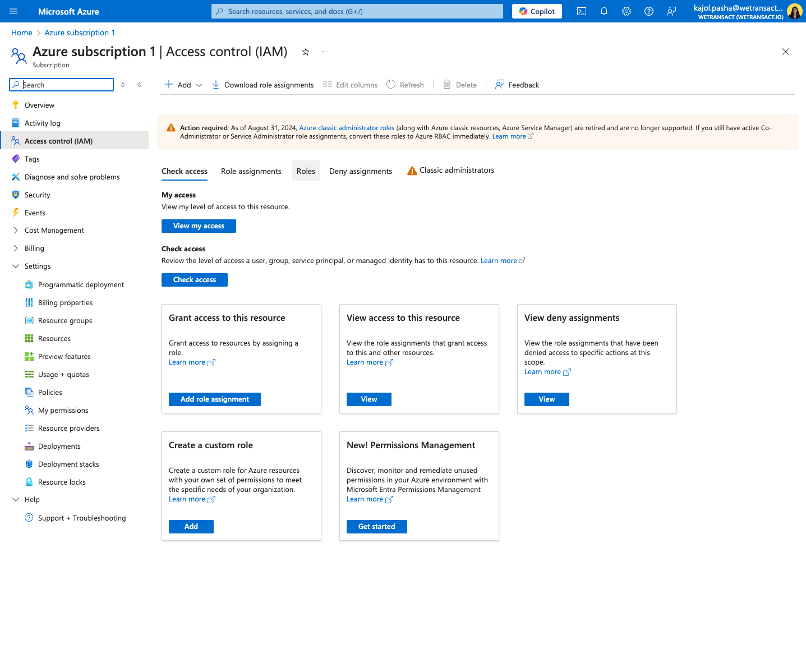Click the Preview features icon
Viewport: 806px width, 672px height.
point(29,356)
